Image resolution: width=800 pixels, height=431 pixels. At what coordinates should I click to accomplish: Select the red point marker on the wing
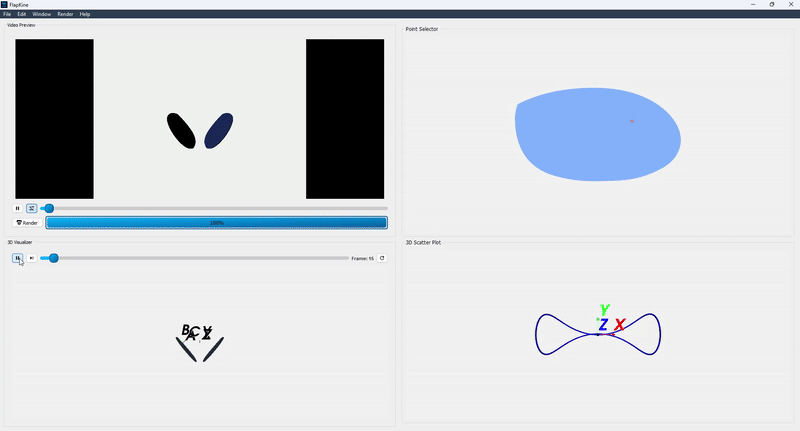(x=631, y=121)
